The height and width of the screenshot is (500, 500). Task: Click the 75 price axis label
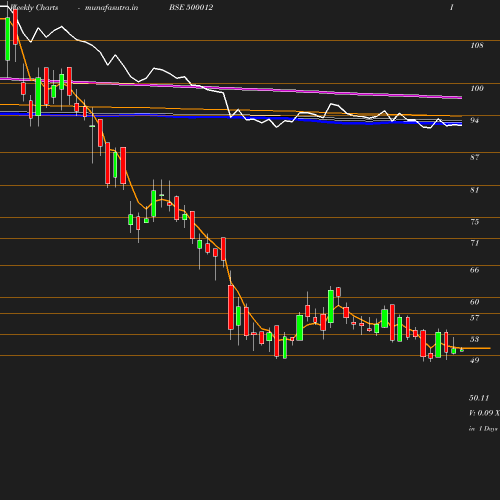point(474,222)
